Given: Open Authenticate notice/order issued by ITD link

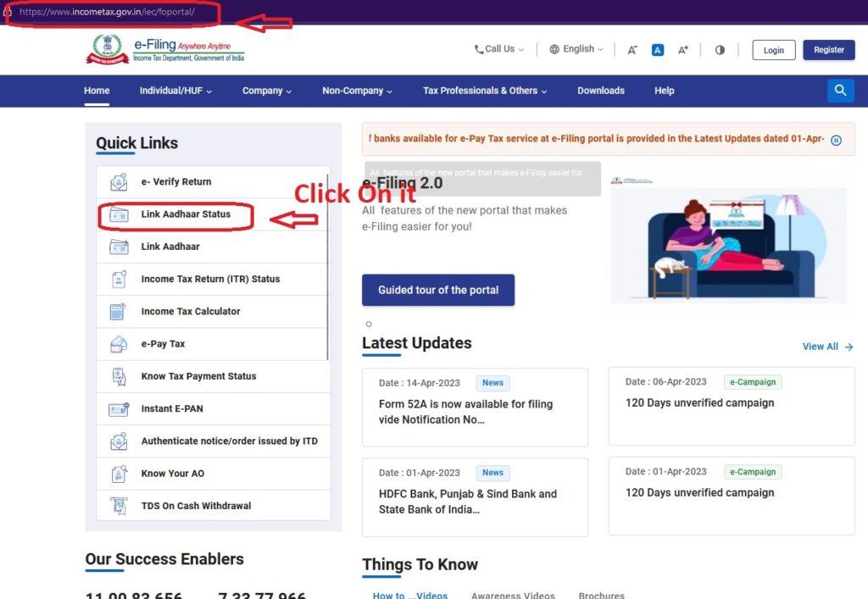Looking at the screenshot, I should (229, 441).
